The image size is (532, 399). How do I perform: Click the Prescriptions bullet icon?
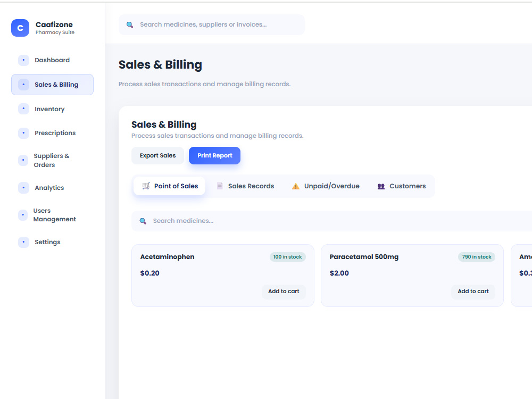[23, 133]
